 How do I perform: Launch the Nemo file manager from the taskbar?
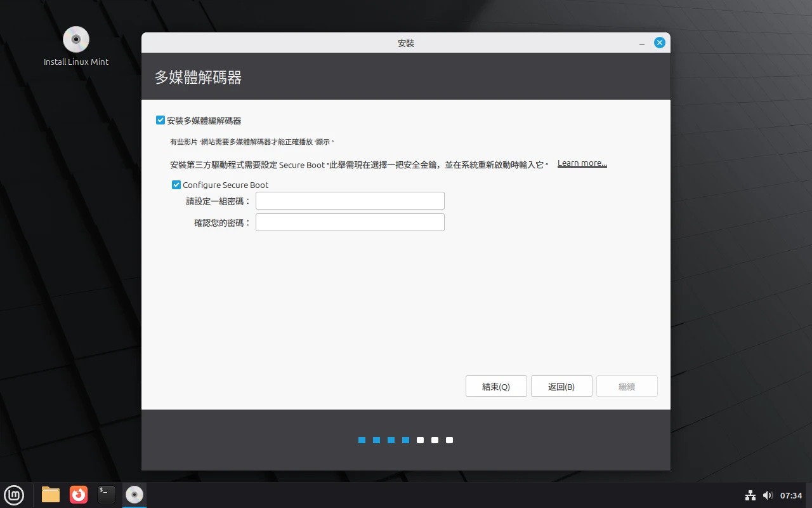pos(50,495)
